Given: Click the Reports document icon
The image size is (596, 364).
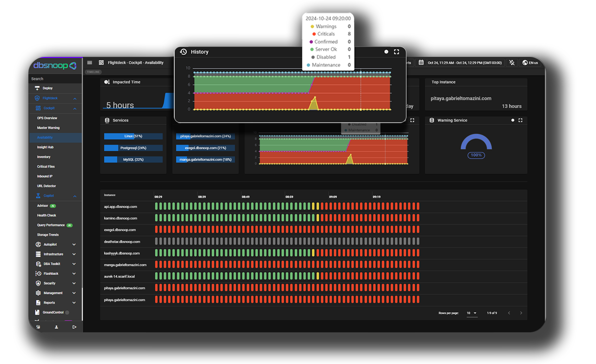Looking at the screenshot, I should point(38,303).
